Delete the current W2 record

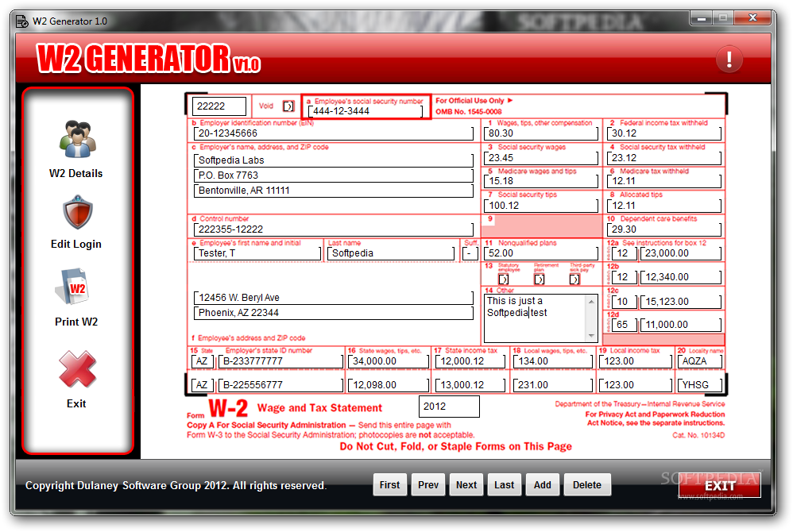tap(587, 485)
